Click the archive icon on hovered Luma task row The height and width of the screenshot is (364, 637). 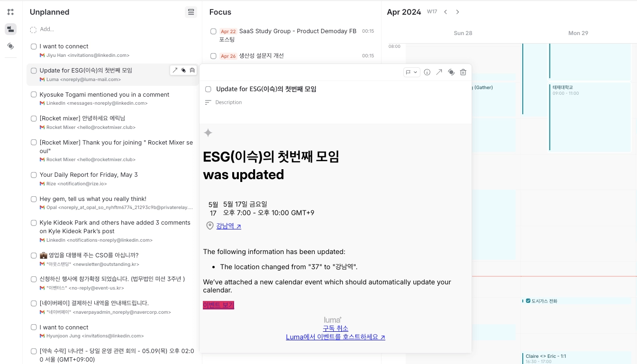[x=192, y=70]
